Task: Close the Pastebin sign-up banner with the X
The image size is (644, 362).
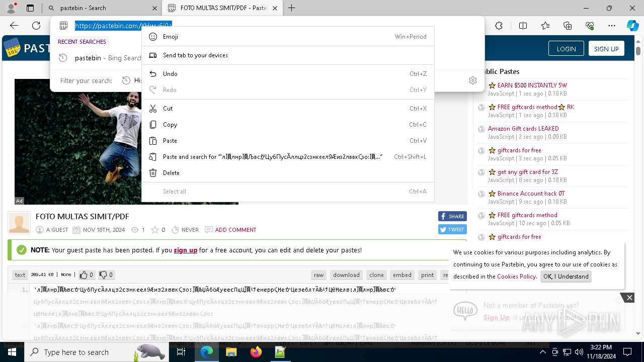Action: click(629, 298)
